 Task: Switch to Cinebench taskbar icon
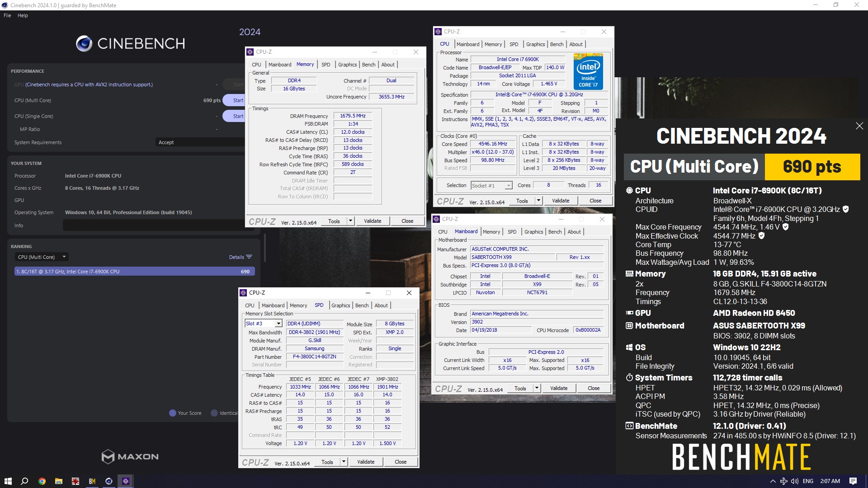click(109, 481)
